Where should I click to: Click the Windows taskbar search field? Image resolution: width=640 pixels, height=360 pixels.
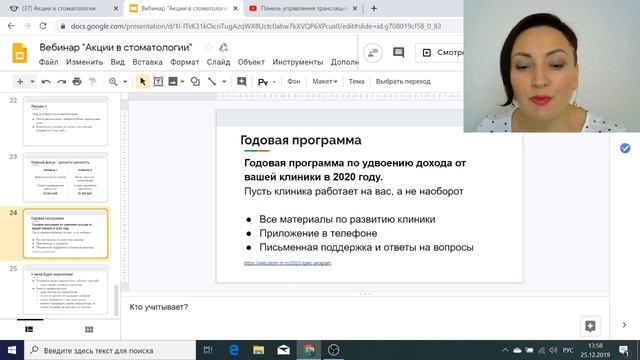coord(110,350)
